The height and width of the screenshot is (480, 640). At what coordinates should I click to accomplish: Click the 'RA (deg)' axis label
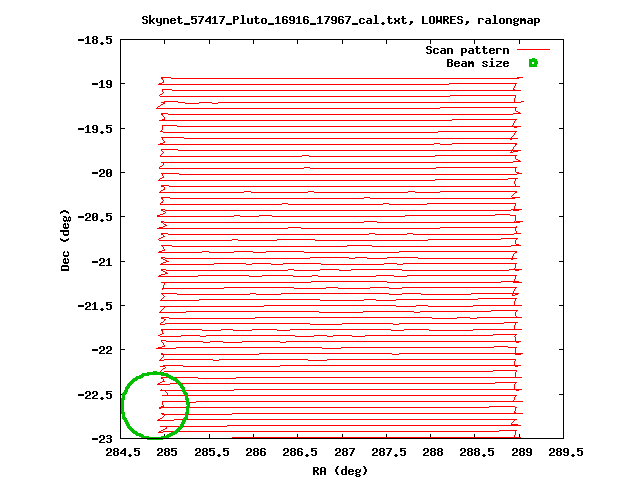point(340,471)
